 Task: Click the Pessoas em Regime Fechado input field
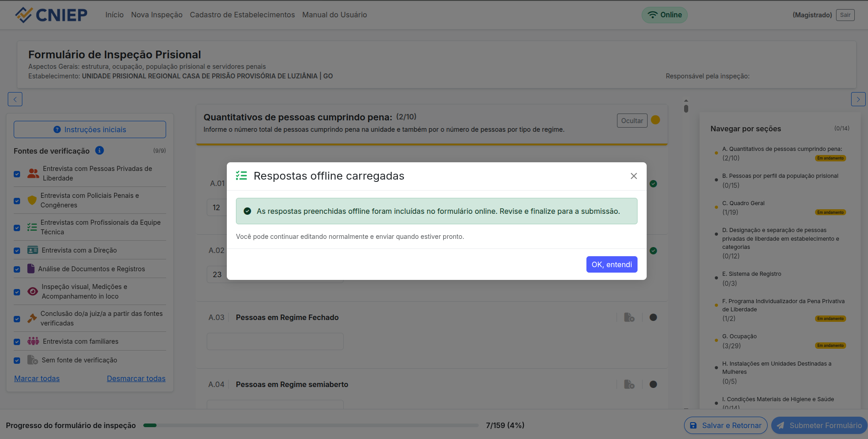tap(275, 341)
